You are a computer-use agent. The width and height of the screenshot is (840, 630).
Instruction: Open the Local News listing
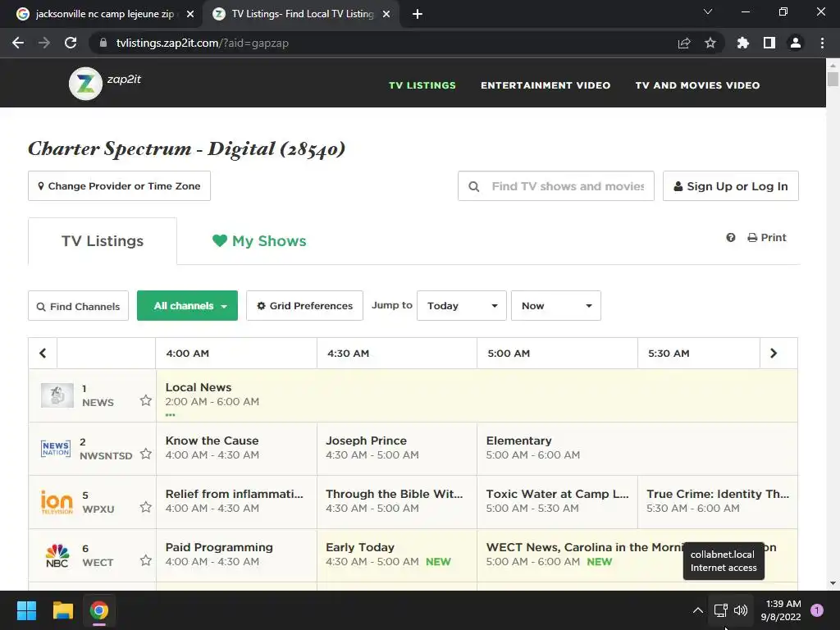pos(477,395)
